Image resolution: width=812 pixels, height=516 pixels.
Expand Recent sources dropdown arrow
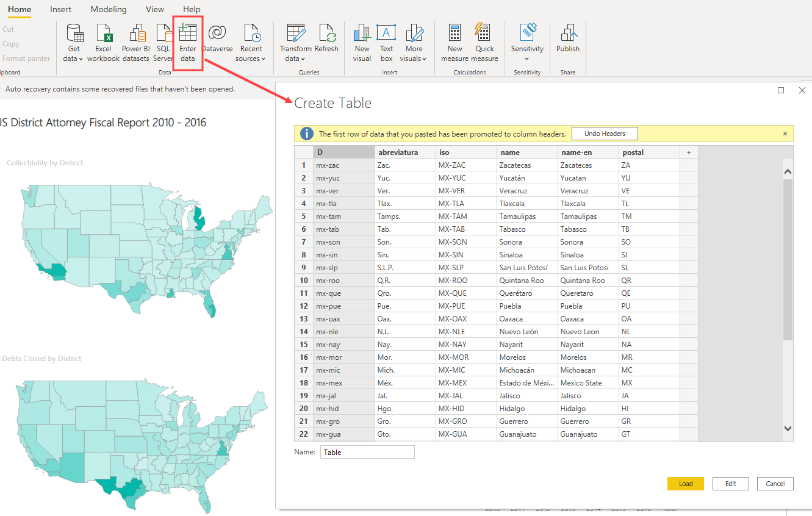[x=263, y=59]
